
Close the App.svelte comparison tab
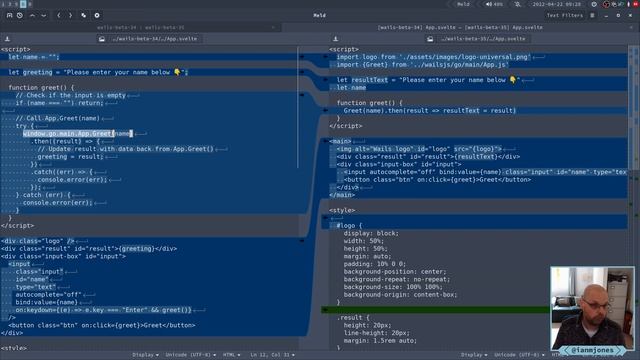click(631, 27)
